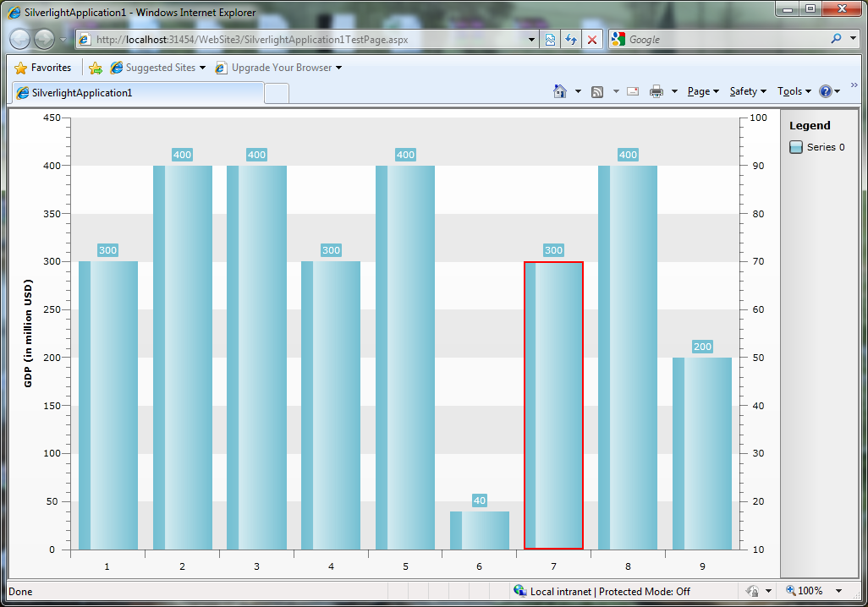Image resolution: width=868 pixels, height=607 pixels.
Task: Click the Series 0 legend label
Action: pyautogui.click(x=826, y=147)
